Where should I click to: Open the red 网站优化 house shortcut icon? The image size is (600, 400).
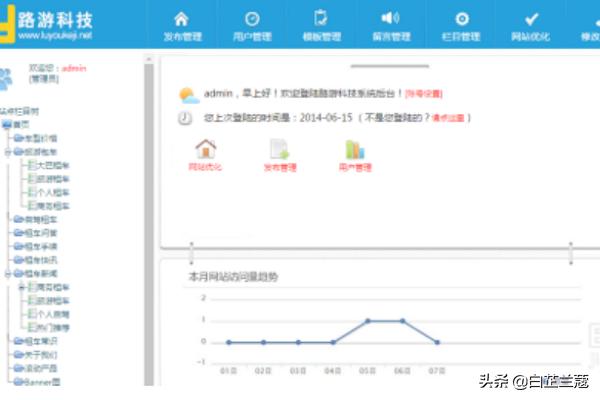(x=206, y=150)
